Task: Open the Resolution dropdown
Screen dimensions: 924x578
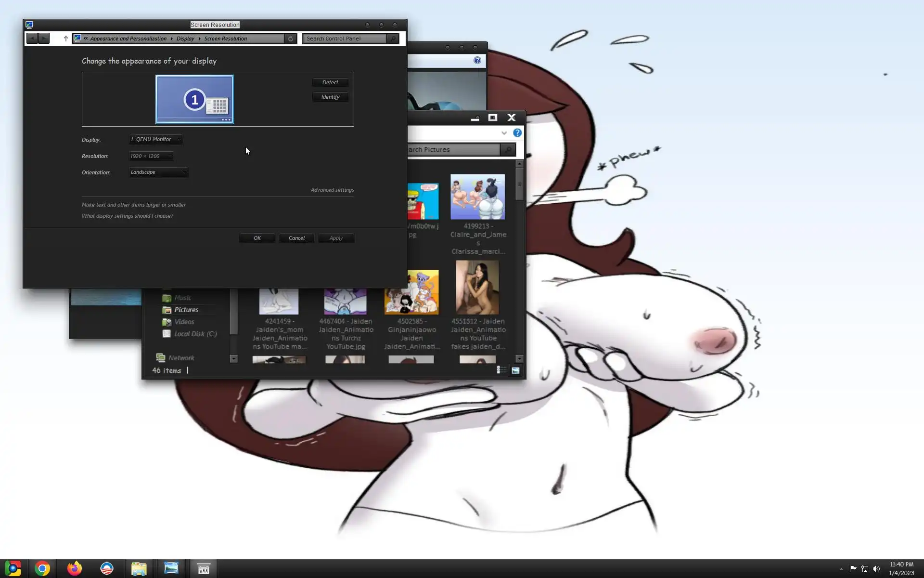Action: pyautogui.click(x=151, y=156)
